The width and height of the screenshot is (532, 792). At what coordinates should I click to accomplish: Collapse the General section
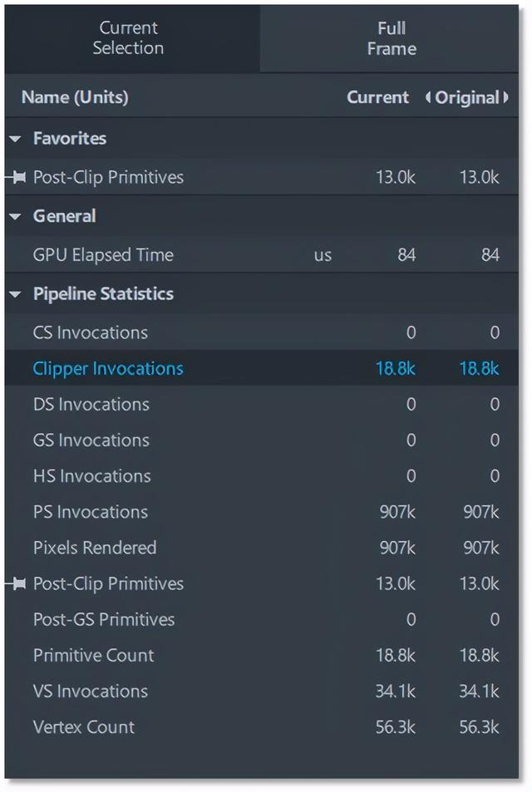15,217
